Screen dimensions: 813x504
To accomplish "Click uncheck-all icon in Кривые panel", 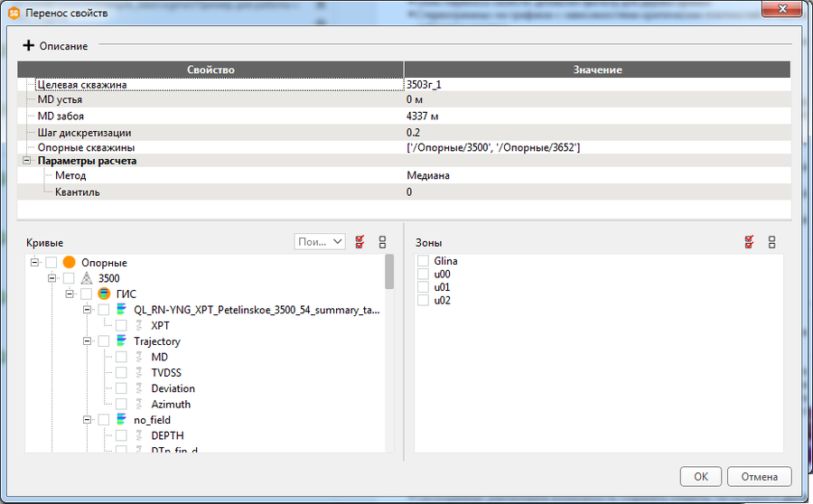I will click(x=382, y=242).
